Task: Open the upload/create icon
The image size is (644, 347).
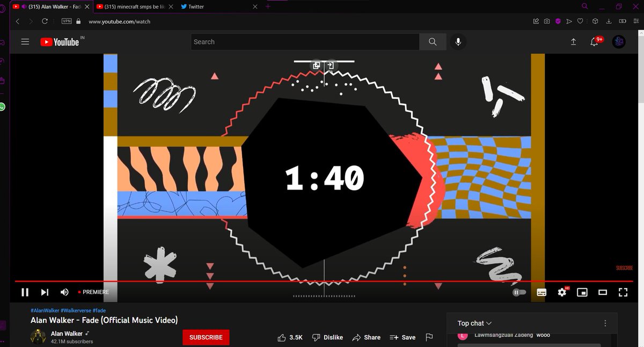Action: [573, 42]
